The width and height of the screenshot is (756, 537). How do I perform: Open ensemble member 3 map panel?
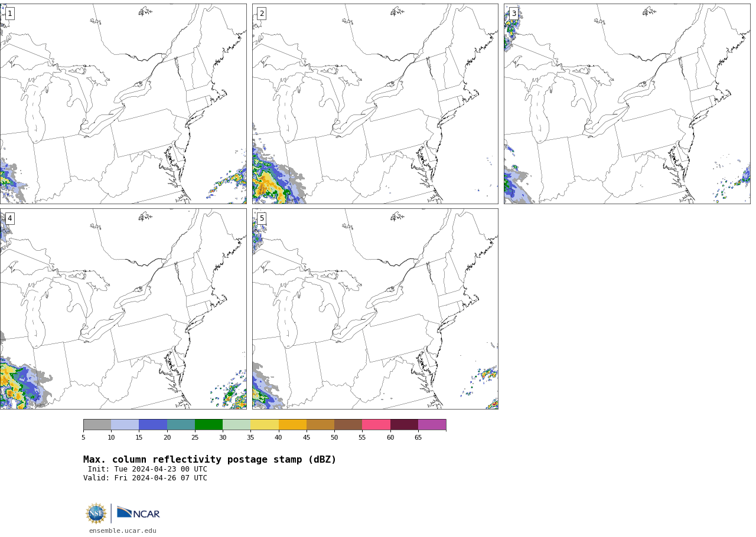pyautogui.click(x=627, y=104)
